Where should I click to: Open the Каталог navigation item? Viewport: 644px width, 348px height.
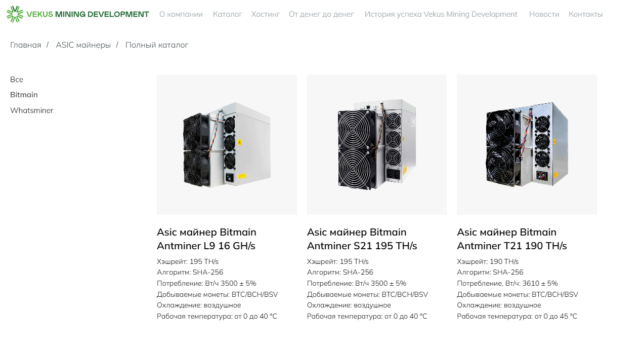click(227, 14)
